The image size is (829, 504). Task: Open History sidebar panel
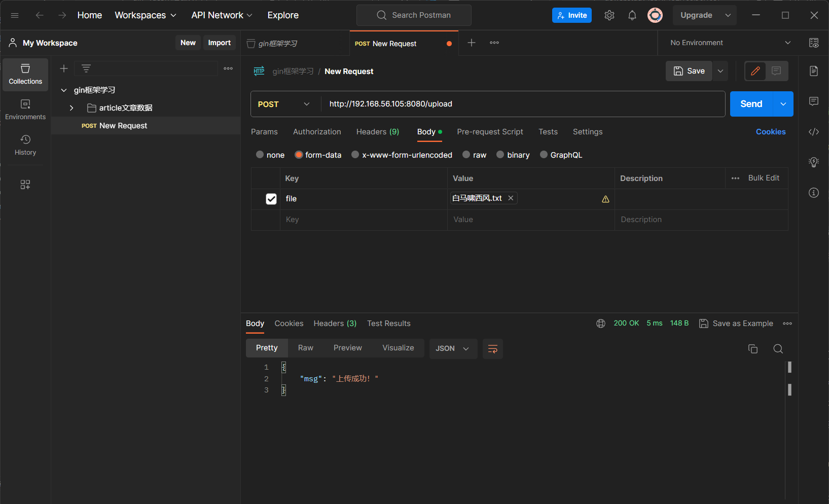click(x=25, y=146)
